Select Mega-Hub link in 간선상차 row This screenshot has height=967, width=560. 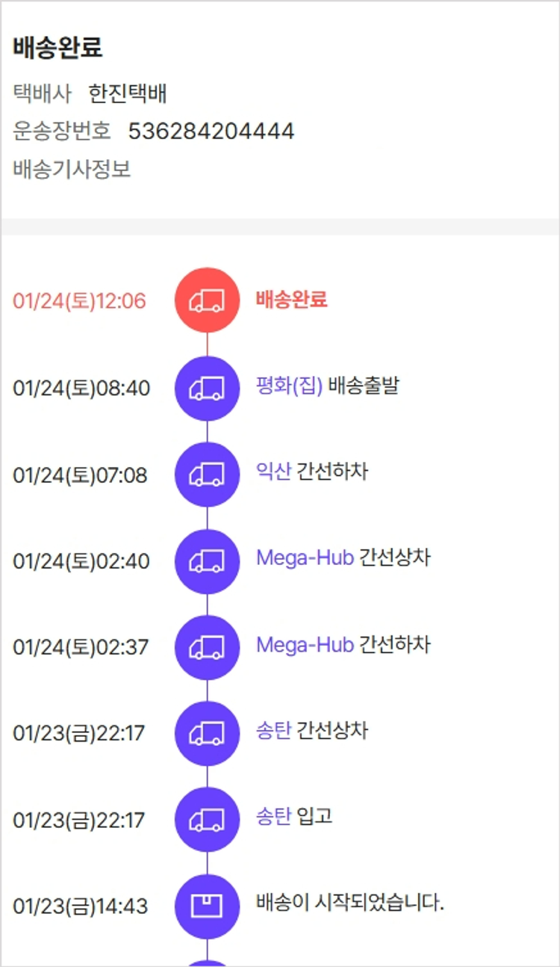pos(305,558)
